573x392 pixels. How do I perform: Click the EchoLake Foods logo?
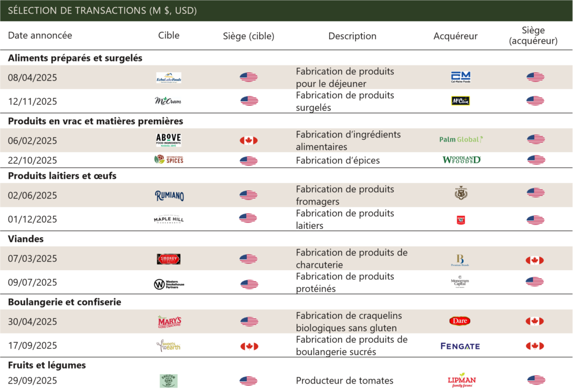[x=168, y=78]
